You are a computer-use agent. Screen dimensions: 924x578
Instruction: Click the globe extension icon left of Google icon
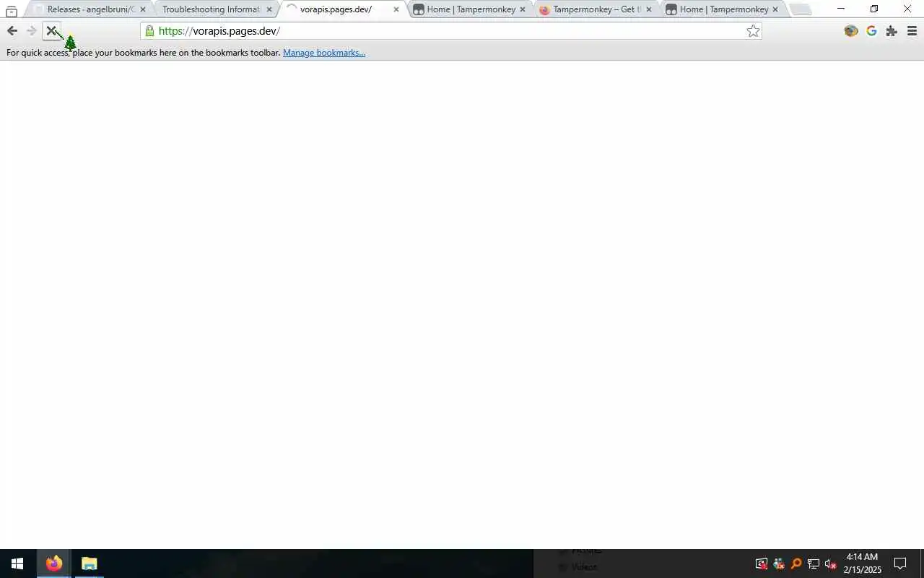click(x=851, y=30)
